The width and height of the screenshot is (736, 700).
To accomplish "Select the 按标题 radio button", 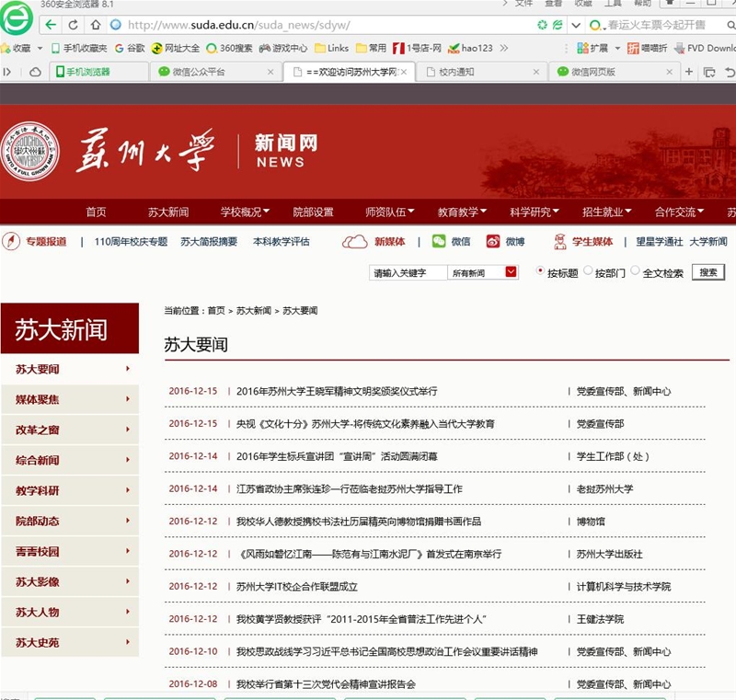I will (x=540, y=271).
